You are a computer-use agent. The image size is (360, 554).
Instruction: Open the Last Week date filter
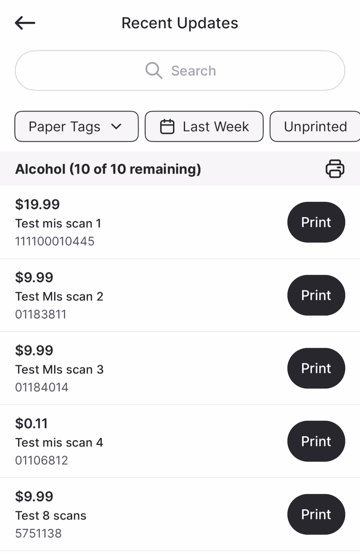204,126
